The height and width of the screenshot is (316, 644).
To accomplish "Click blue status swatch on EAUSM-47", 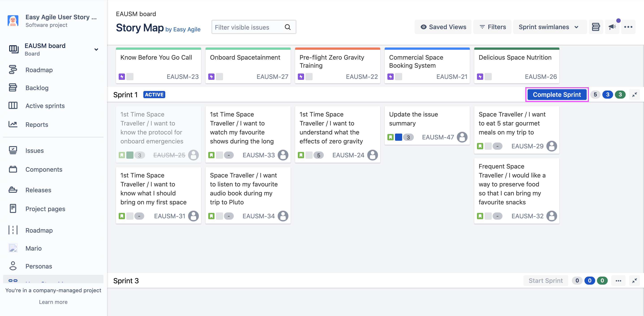I will (x=399, y=137).
